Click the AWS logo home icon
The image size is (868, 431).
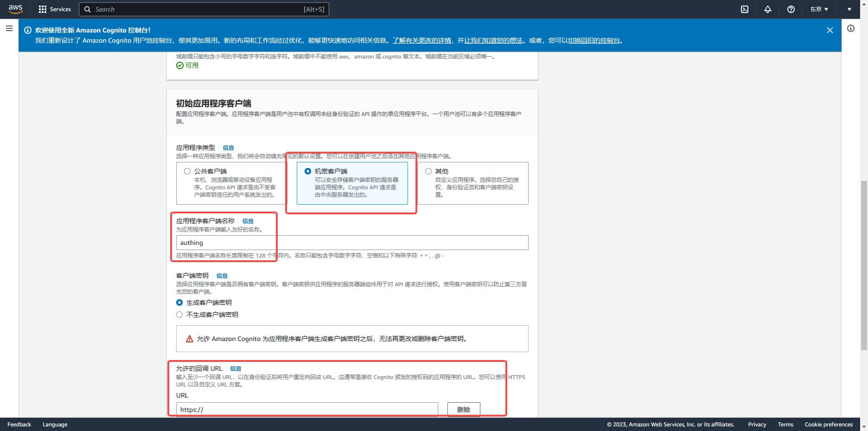pyautogui.click(x=15, y=9)
